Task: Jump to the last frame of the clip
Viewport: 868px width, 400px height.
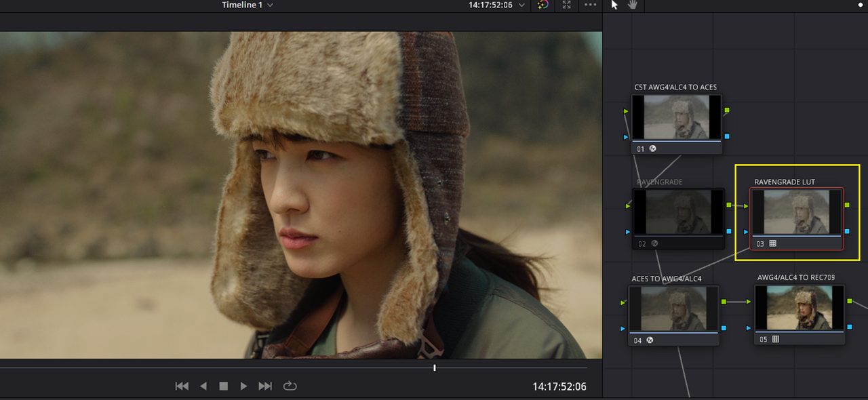Action: coord(265,386)
